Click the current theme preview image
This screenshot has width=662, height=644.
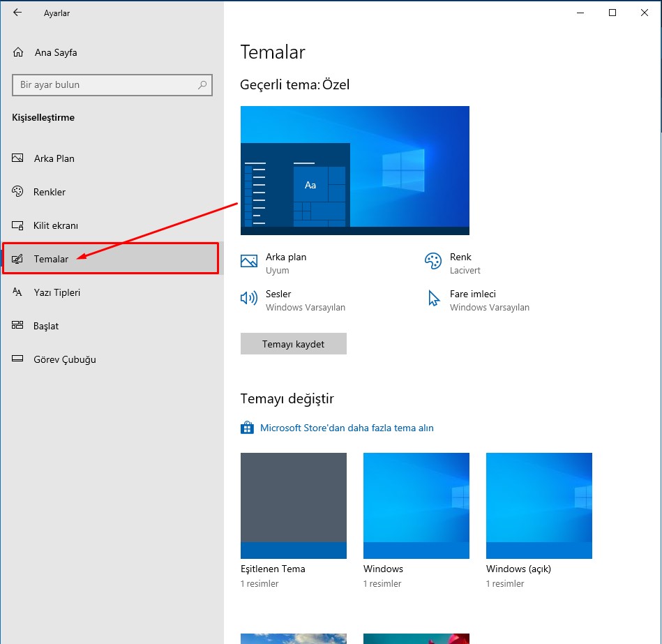(355, 171)
